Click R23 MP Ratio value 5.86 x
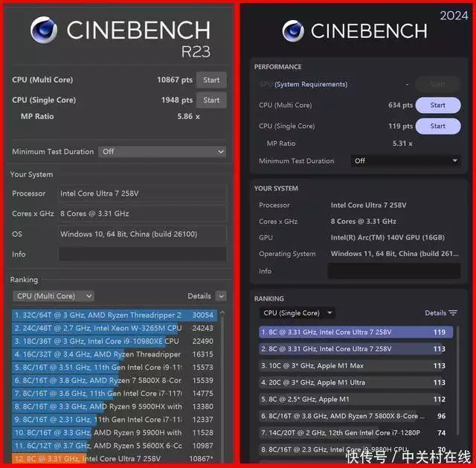 click(x=188, y=116)
